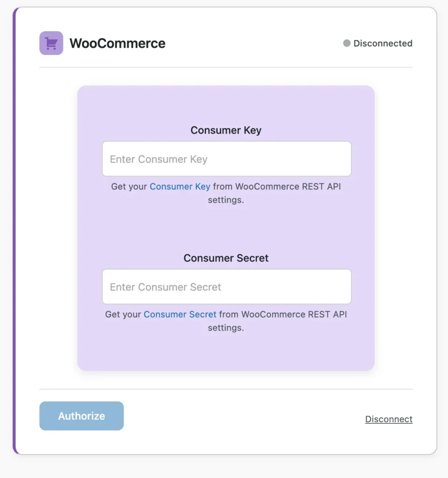Open the Consumer Key link in the help text

pyautogui.click(x=180, y=186)
